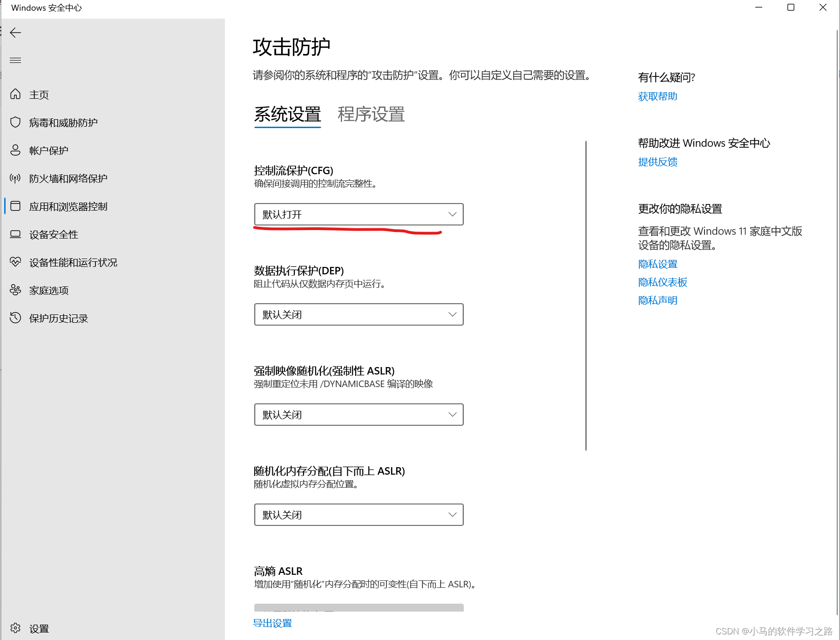
Task: Open the Home icon in sidebar
Action: coord(15,95)
